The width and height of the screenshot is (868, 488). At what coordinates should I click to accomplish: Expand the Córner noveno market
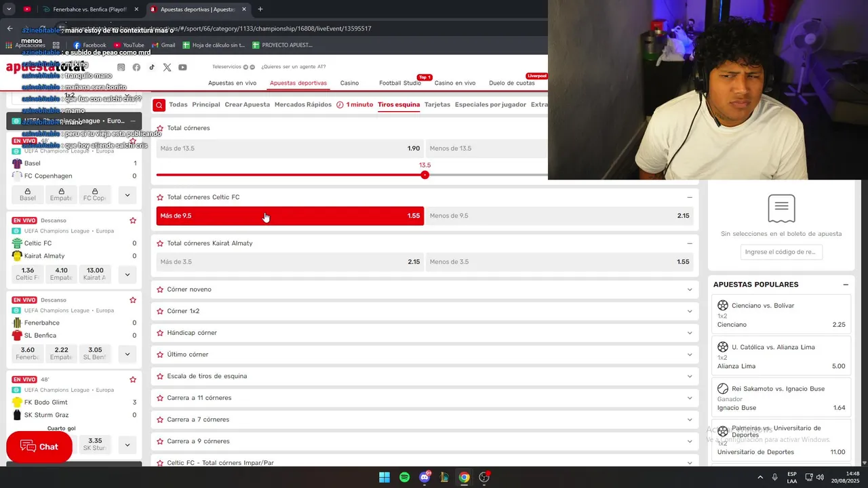pos(690,289)
